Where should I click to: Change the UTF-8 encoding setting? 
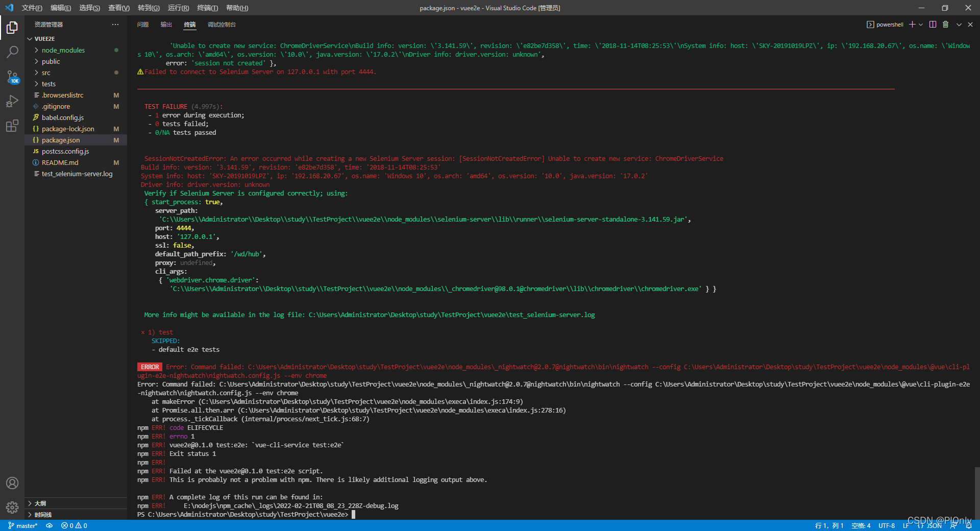point(887,525)
